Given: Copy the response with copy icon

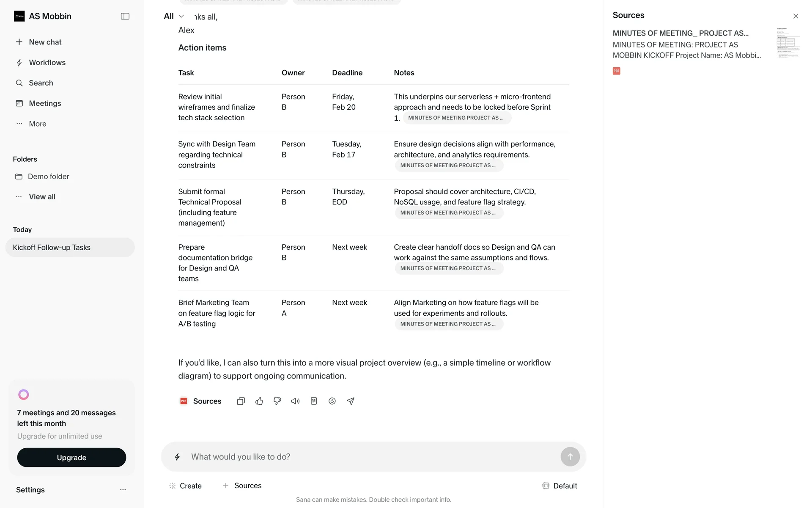Looking at the screenshot, I should click(241, 401).
